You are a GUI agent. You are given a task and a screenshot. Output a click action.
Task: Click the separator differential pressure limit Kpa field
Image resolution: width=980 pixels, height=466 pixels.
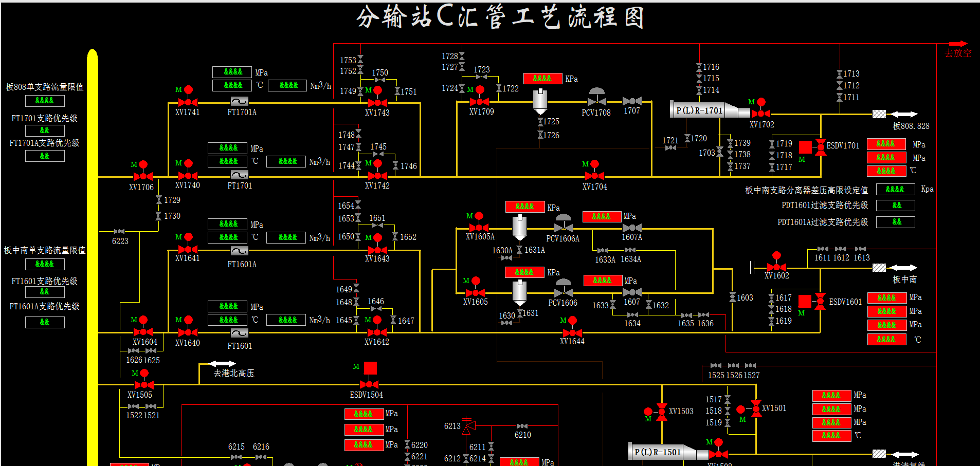tap(895, 190)
